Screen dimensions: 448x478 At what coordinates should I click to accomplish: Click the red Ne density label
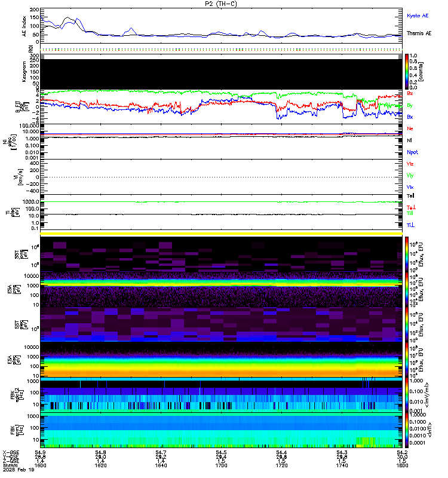(410, 128)
